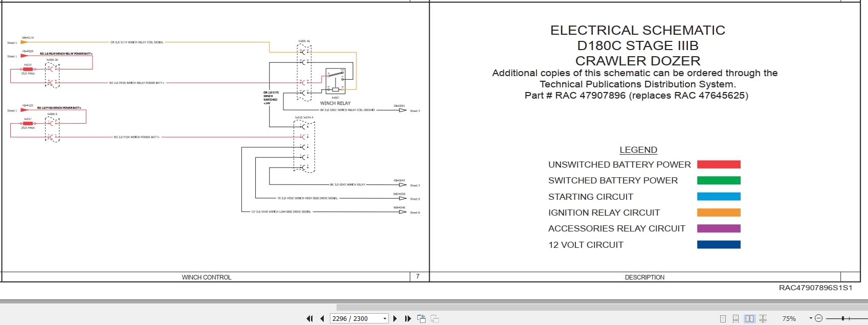868x325 pixels.
Task: Open the page number dropdown arrow
Action: pos(385,318)
